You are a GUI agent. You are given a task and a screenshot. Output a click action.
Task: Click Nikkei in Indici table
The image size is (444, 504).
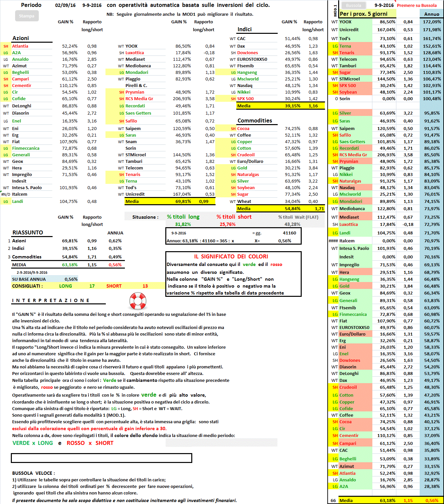(x=244, y=92)
